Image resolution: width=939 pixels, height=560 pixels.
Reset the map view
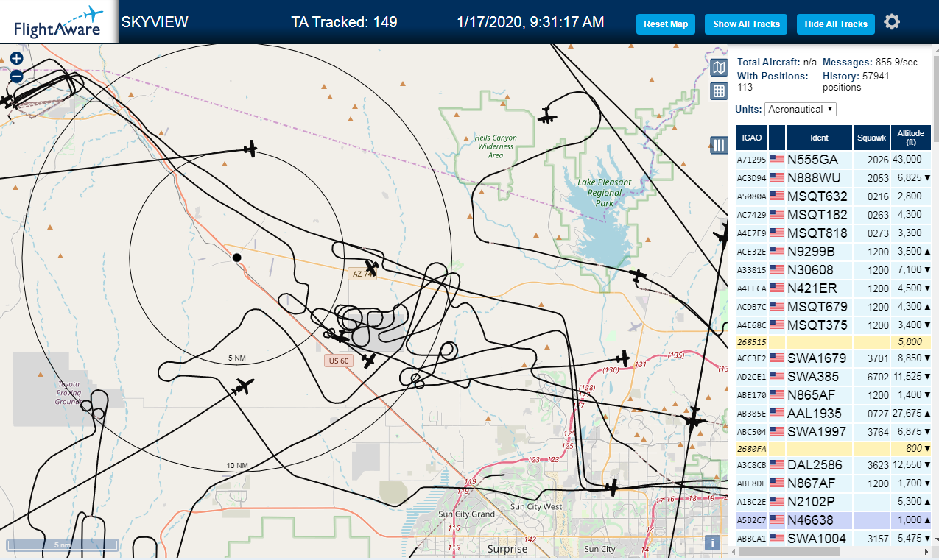click(x=666, y=24)
